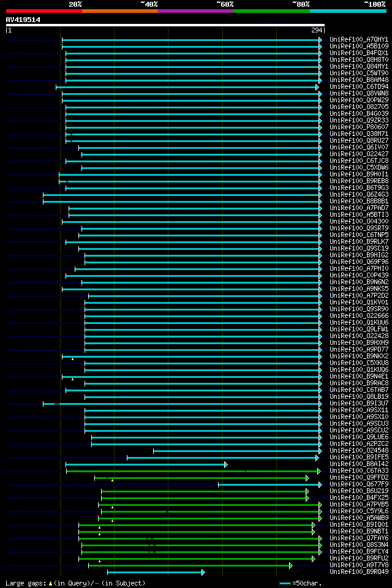Select label UniRef100_A7PVB5
392x588 pixels.
(359, 505)
